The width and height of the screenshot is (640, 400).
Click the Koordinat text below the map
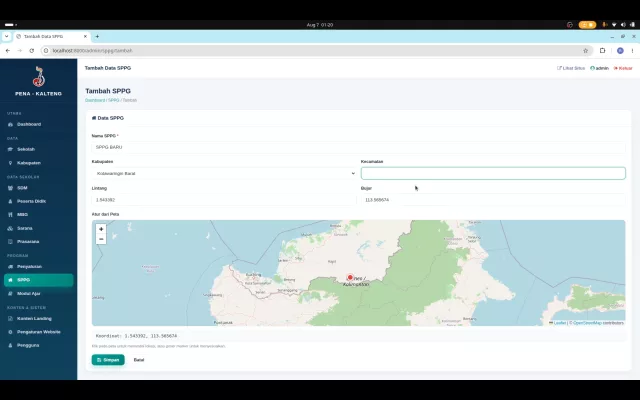pos(136,336)
